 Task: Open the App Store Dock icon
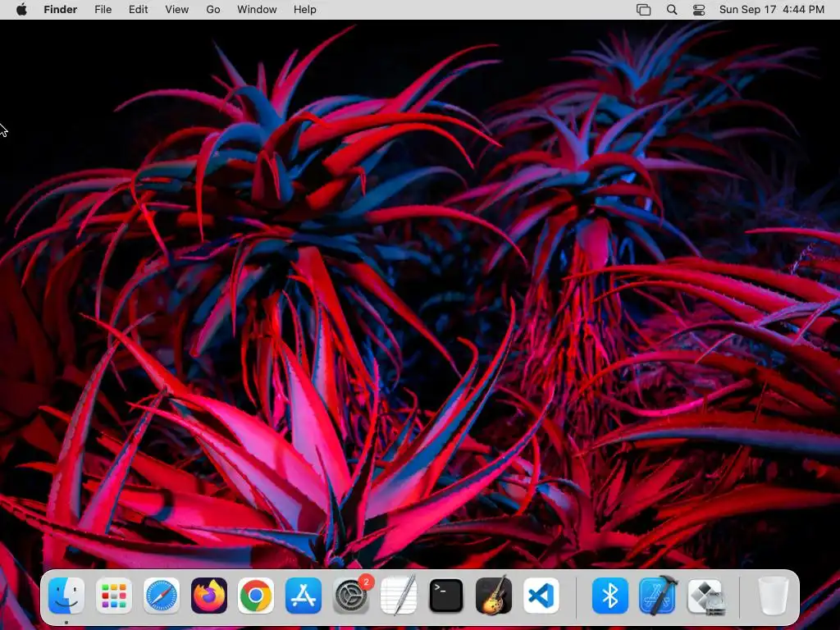point(304,596)
